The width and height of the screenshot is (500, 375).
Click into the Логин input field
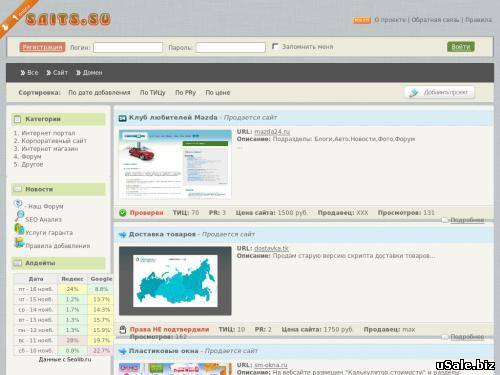(x=128, y=47)
